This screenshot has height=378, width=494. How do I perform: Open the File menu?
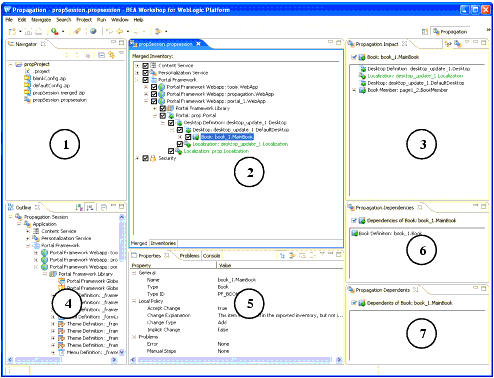(x=9, y=20)
